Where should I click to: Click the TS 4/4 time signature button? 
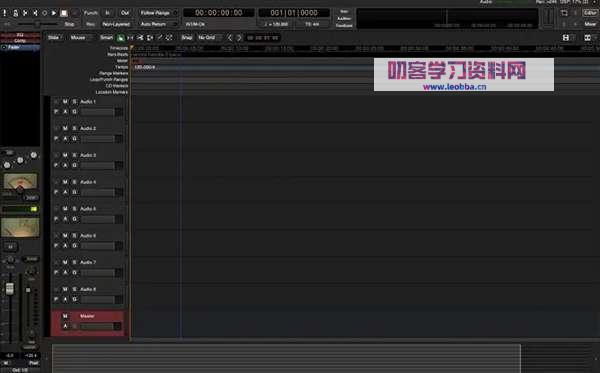[x=312, y=24]
